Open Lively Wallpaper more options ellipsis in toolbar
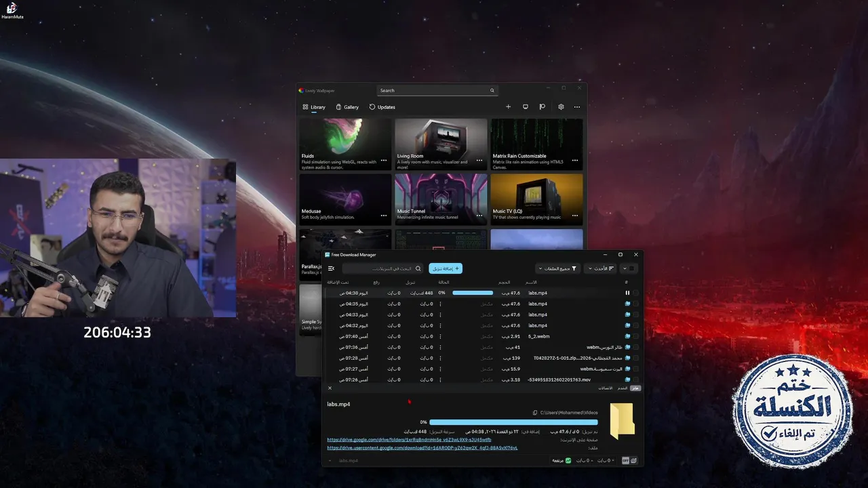This screenshot has height=488, width=868. click(x=577, y=107)
